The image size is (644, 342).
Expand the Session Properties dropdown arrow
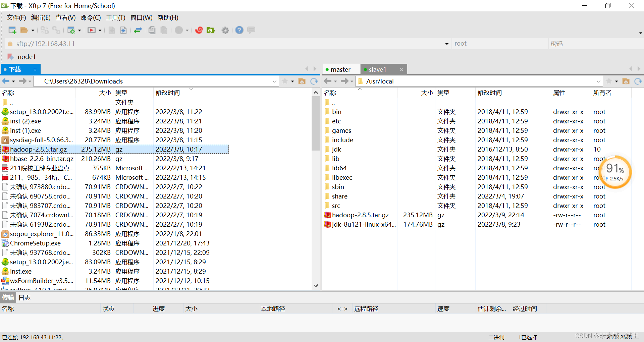pyautogui.click(x=79, y=31)
